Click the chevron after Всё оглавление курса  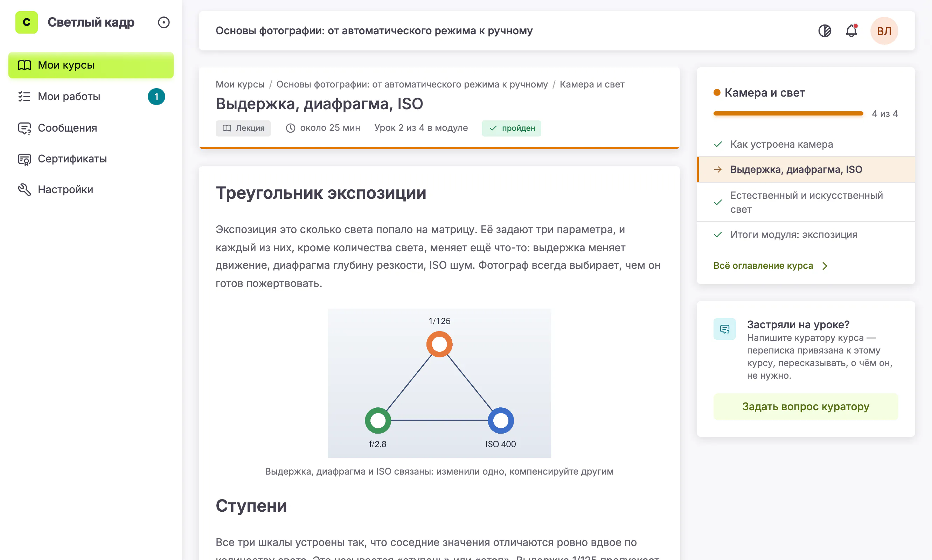[x=825, y=266]
